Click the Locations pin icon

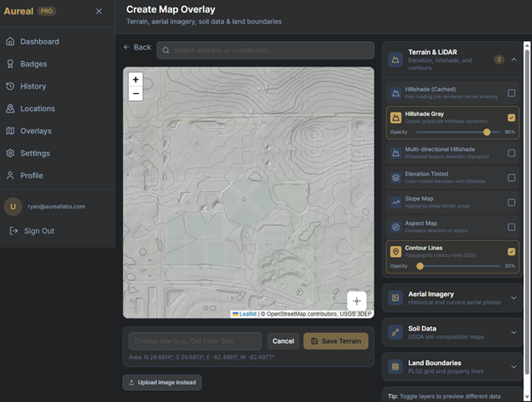pos(10,108)
